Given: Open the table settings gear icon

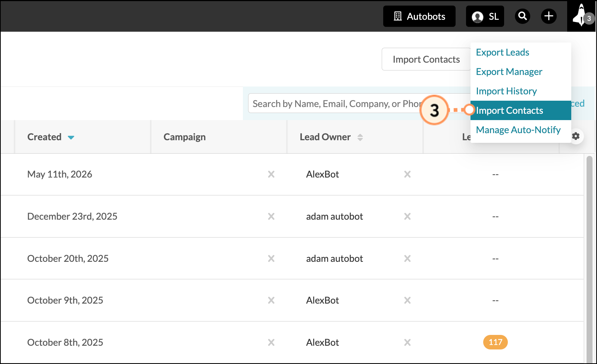Looking at the screenshot, I should coord(576,136).
